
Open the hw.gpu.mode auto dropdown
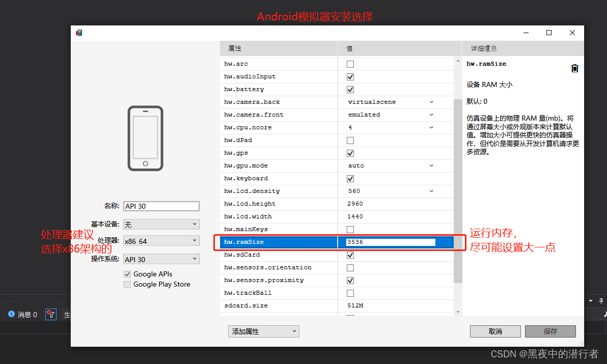pyautogui.click(x=431, y=165)
